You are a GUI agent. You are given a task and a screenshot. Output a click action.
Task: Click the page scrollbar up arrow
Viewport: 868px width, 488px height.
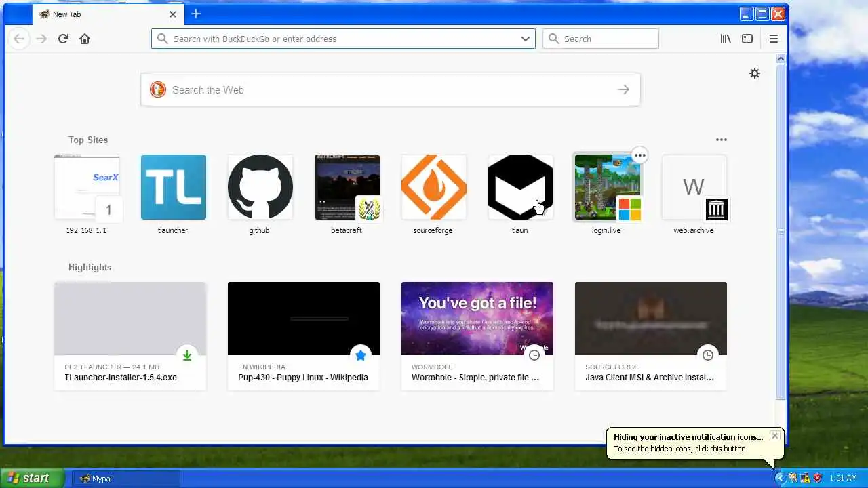(781, 59)
